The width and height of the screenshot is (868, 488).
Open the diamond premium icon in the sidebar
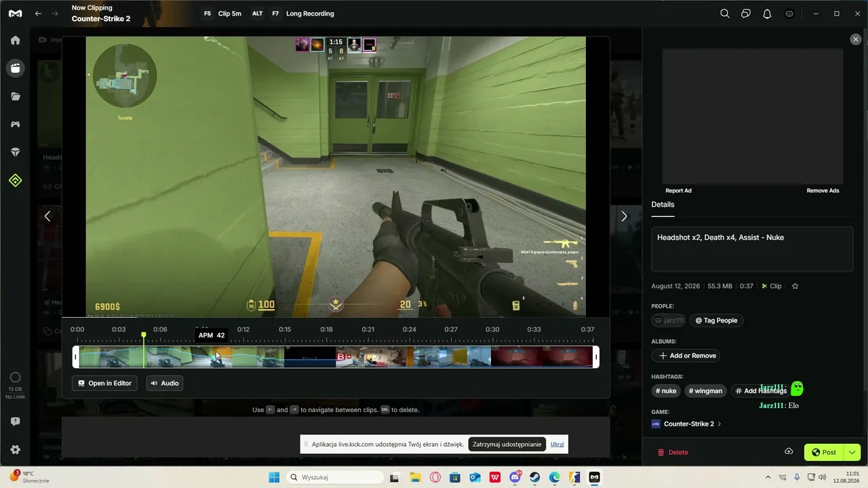pos(15,152)
